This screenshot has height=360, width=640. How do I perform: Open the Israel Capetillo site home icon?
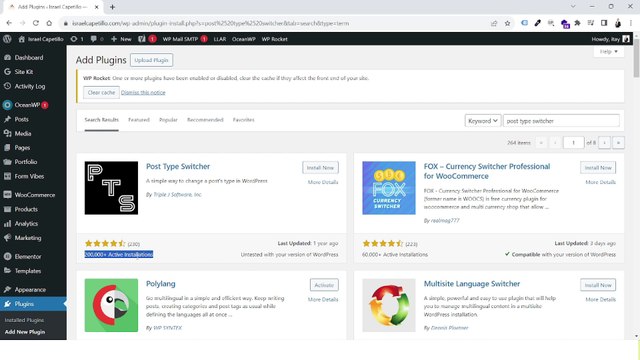click(21, 39)
